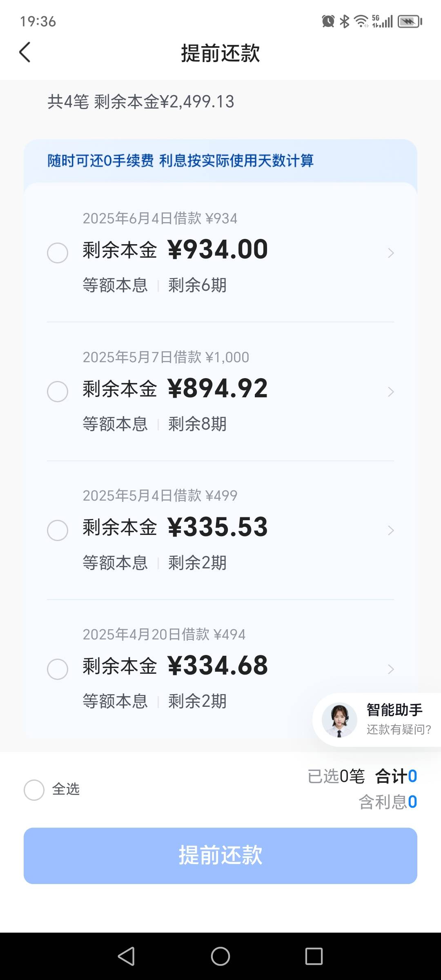Expand details chevron for ¥335.53 loan
The width and height of the screenshot is (441, 980).
coord(391,530)
